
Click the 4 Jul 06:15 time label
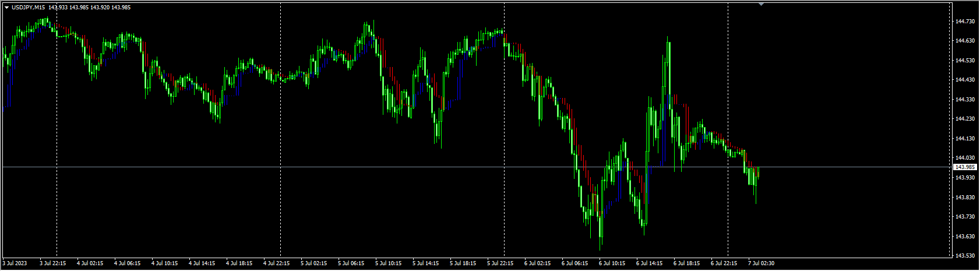[128, 263]
